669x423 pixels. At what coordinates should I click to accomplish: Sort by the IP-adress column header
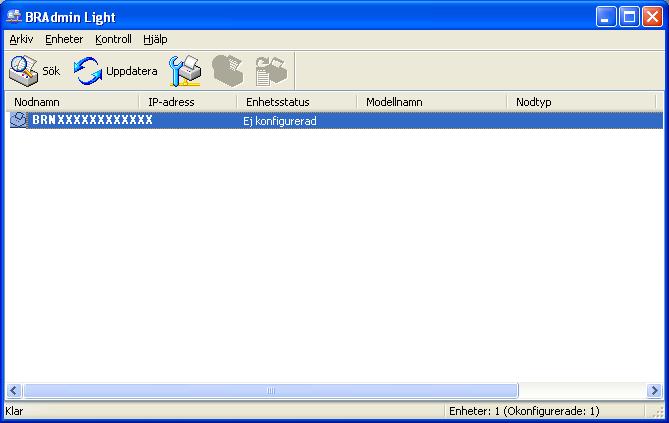[188, 102]
